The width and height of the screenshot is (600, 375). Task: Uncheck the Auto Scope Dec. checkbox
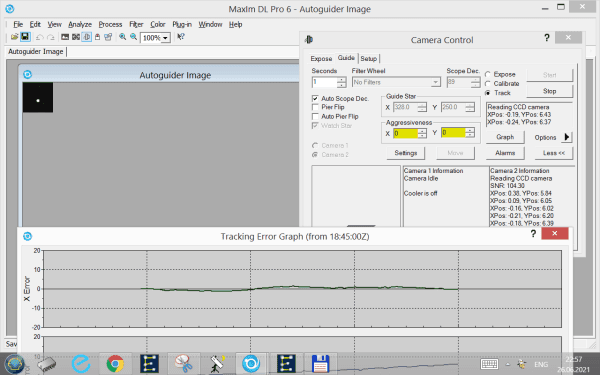point(315,99)
